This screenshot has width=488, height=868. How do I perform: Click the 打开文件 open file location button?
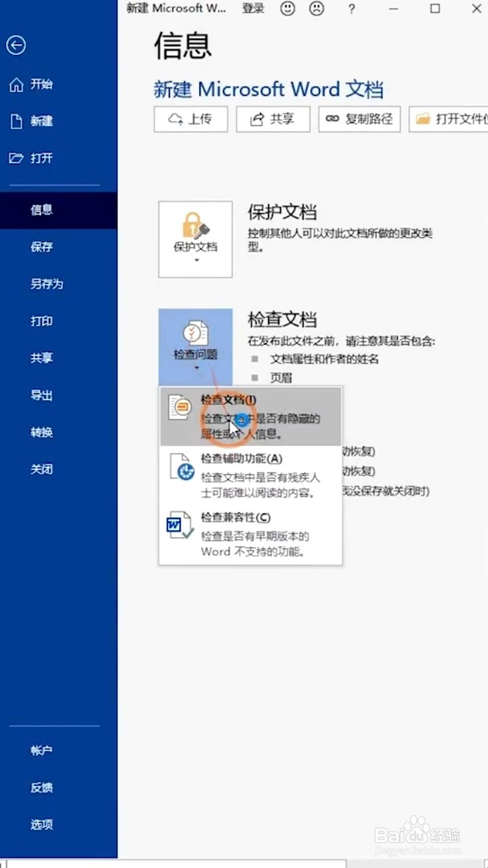coord(449,119)
